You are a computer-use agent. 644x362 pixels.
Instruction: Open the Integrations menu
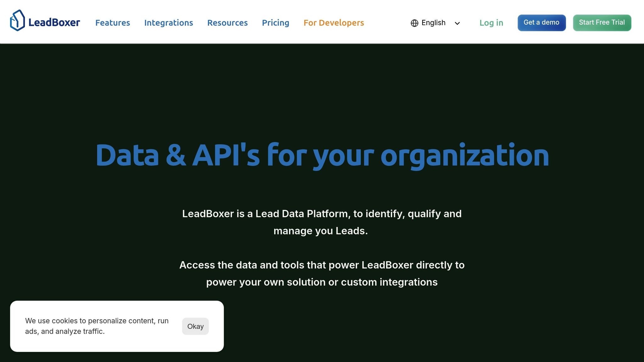[x=169, y=23]
